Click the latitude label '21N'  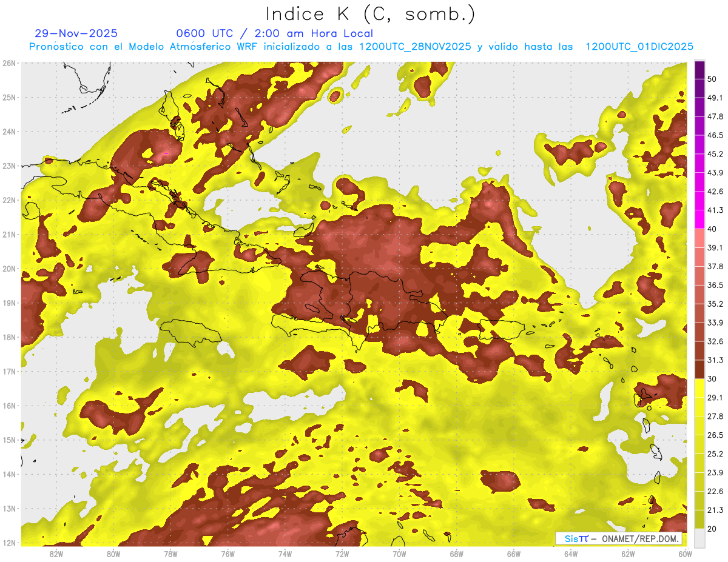point(10,234)
